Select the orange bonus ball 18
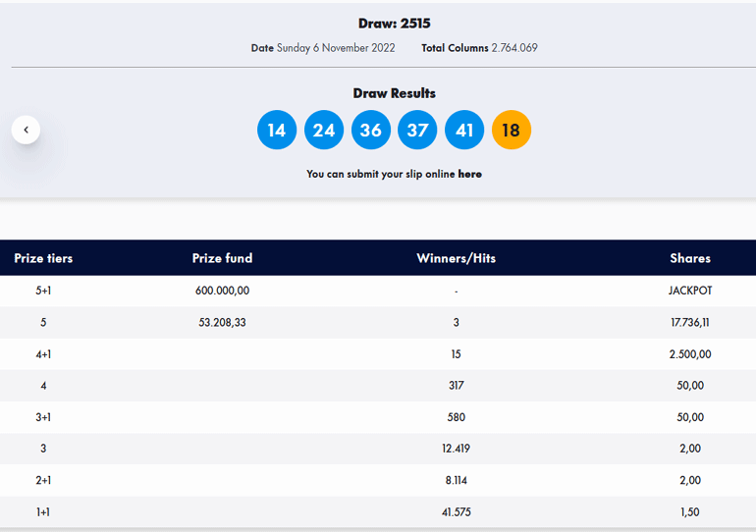The width and height of the screenshot is (756, 532). 511,131
